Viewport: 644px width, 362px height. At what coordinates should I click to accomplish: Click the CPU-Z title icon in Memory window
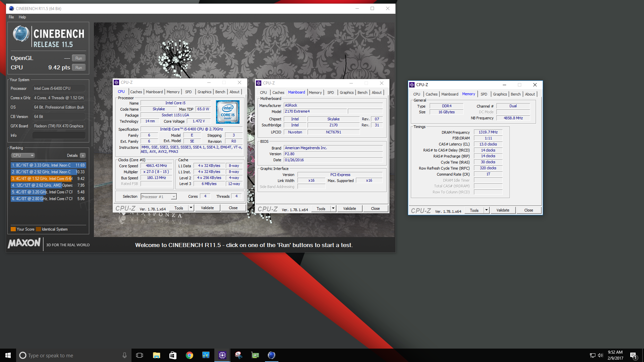tap(412, 85)
